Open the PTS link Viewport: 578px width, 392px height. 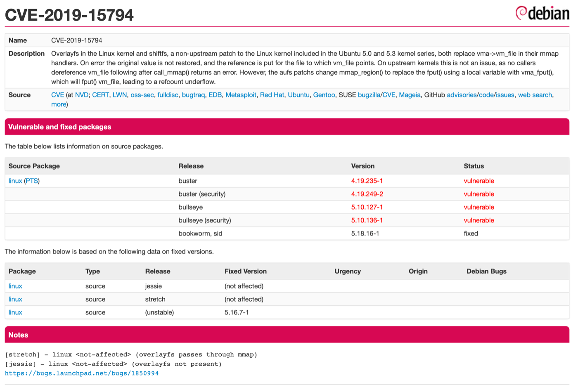pyautogui.click(x=32, y=181)
